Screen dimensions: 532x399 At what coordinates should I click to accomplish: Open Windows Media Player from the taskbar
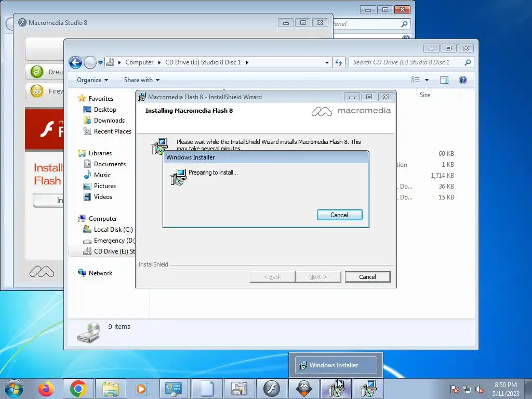point(141,389)
